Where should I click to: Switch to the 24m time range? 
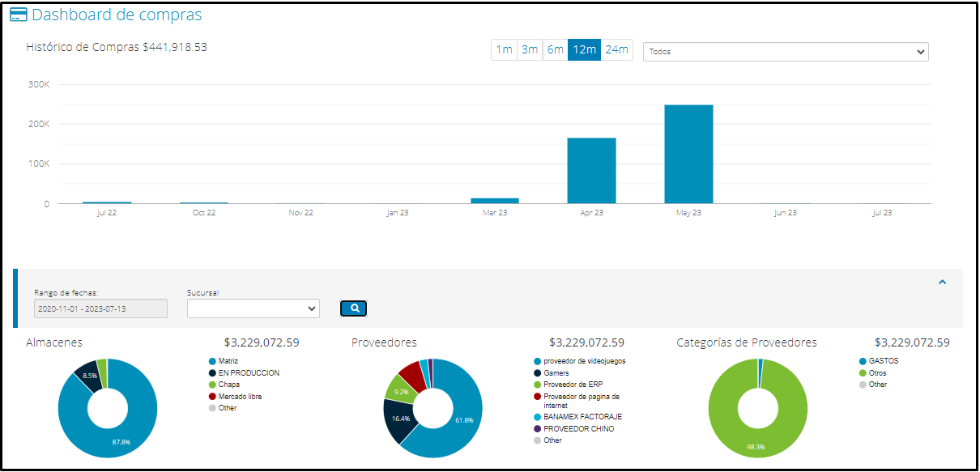click(617, 49)
